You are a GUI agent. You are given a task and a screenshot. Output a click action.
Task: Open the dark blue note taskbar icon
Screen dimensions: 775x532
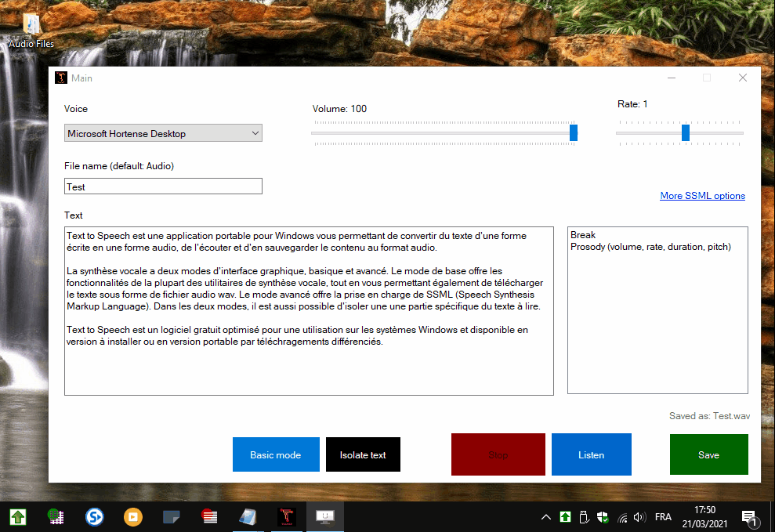[171, 517]
